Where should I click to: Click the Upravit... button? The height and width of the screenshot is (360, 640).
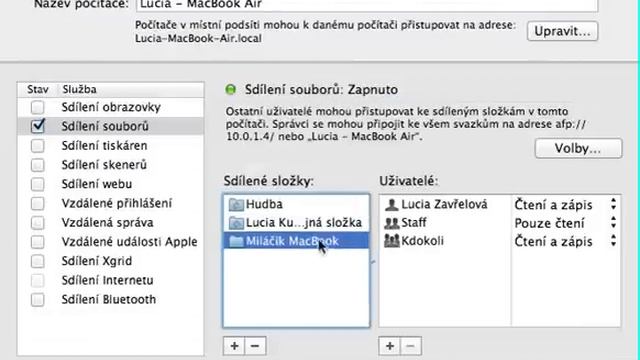click(562, 31)
